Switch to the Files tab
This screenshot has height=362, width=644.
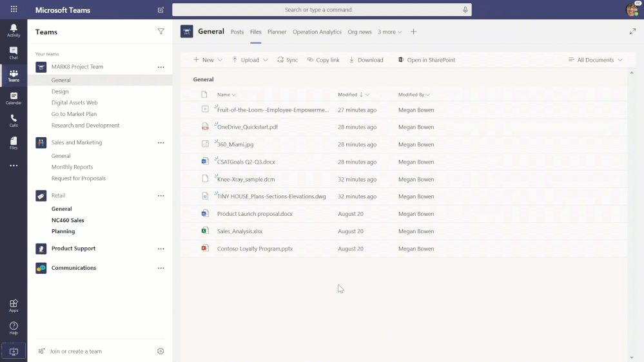point(255,32)
